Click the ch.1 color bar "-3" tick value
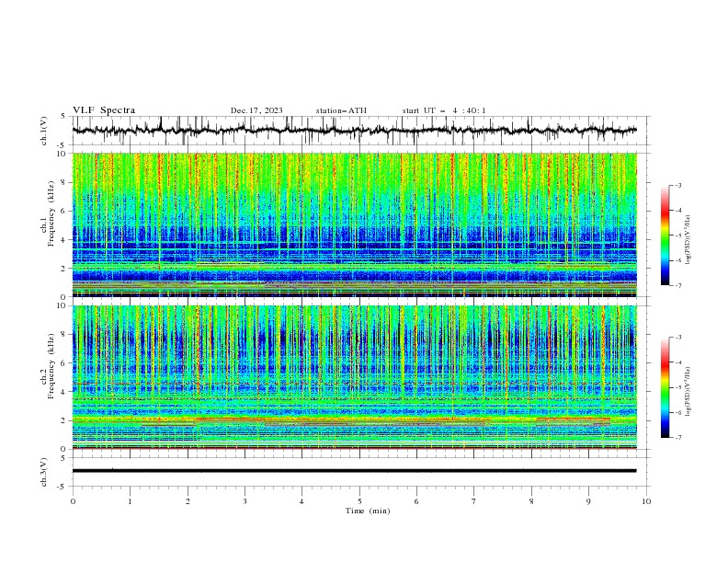Image resolution: width=728 pixels, height=563 pixels. (677, 185)
